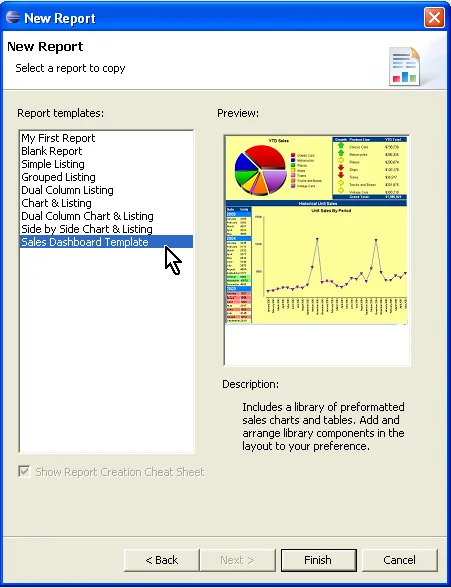Viewport: 451px width, 588px height.
Task: Click the pie chart in preview
Action: click(x=260, y=170)
